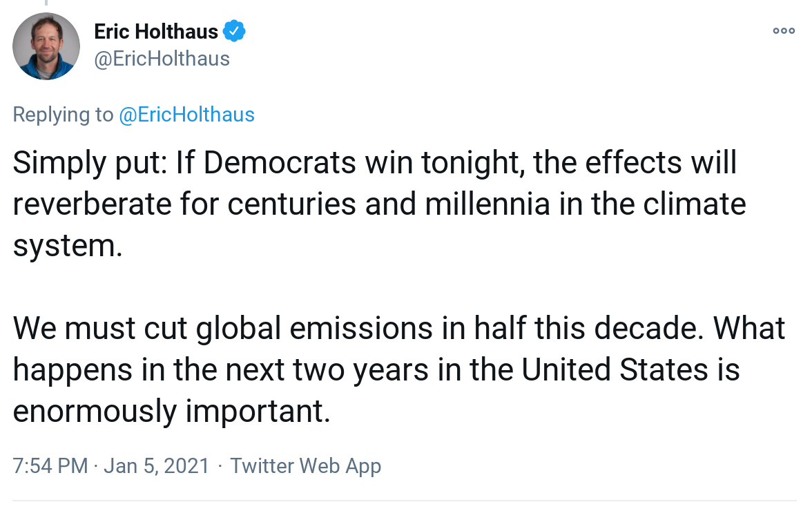Screen dimensions: 812x511
Task: Click the blue verified badge
Action: coord(234,31)
